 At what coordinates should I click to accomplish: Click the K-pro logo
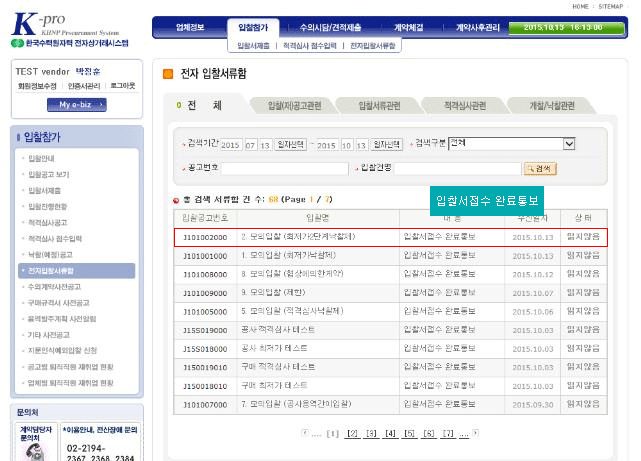tap(68, 31)
